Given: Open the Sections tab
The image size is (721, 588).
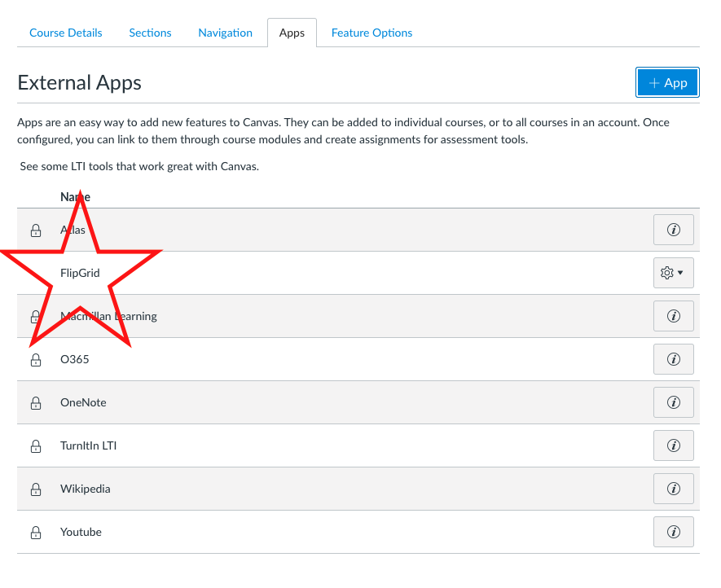Looking at the screenshot, I should pos(150,33).
